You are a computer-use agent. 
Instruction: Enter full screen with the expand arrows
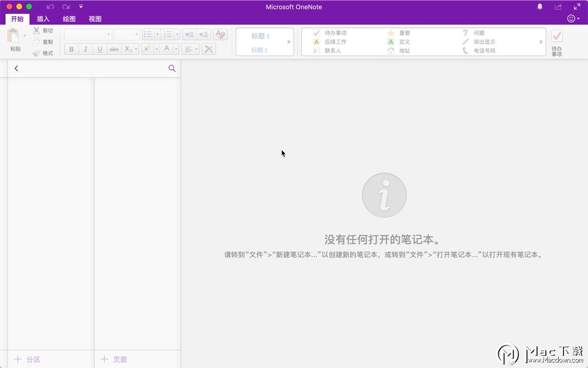pos(577,7)
